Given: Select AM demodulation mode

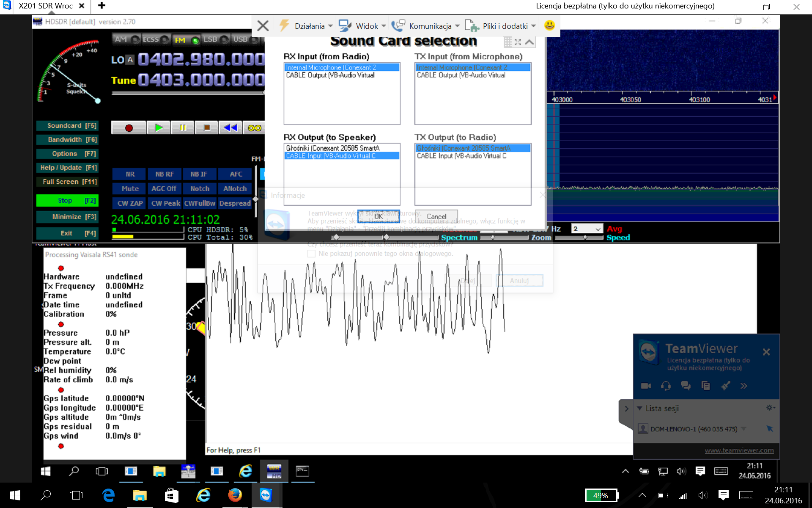Looking at the screenshot, I should 126,39.
